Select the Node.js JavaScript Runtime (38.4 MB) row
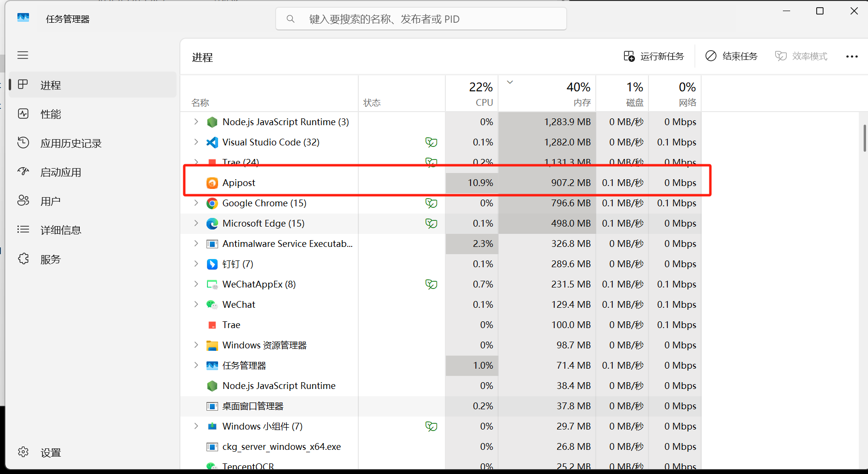Image resolution: width=868 pixels, height=474 pixels. [441, 386]
